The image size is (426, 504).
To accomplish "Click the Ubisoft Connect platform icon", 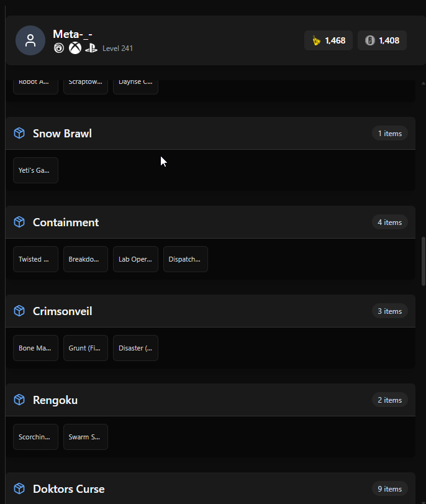I will point(59,48).
